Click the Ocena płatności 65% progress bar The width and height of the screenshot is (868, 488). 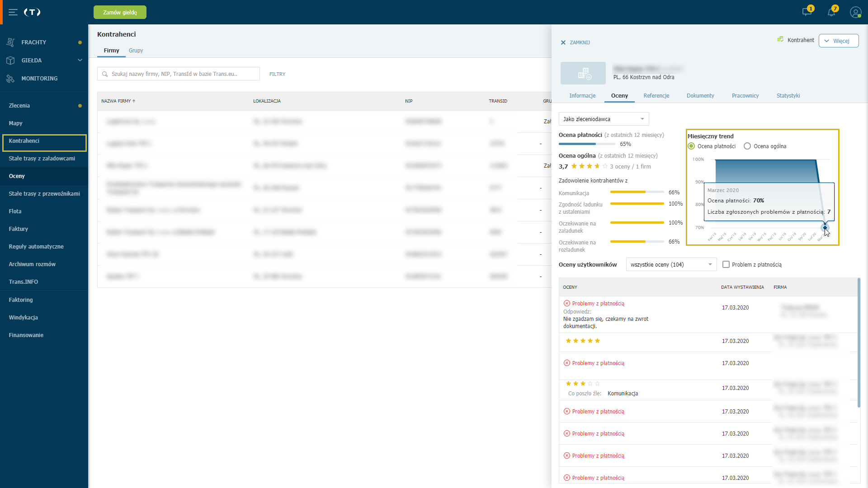[587, 144]
